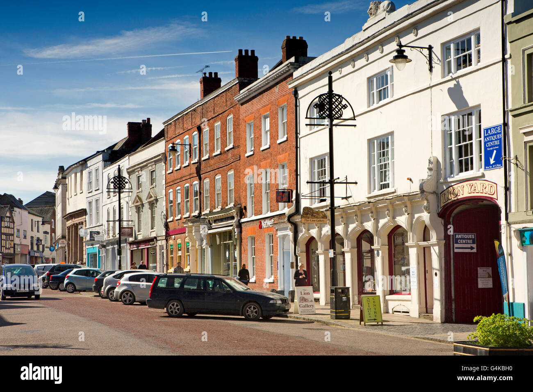Click the Lion Gallery pavement A-board
The image size is (533, 392).
(305, 300)
